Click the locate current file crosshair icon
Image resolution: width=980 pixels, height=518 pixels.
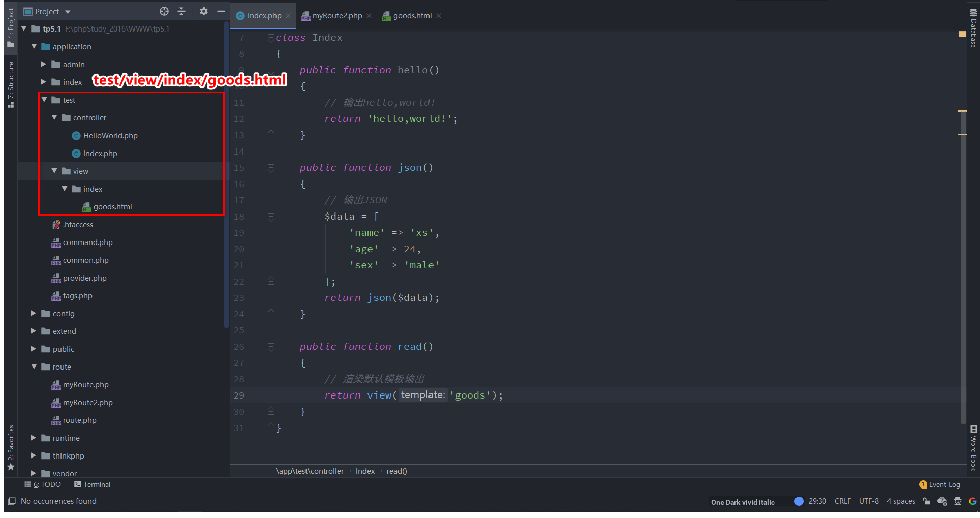[164, 11]
